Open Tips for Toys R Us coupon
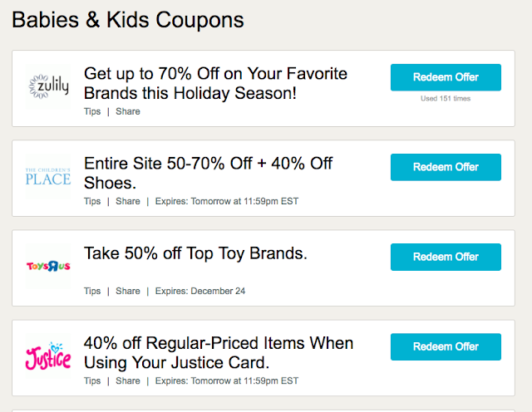 pos(92,291)
